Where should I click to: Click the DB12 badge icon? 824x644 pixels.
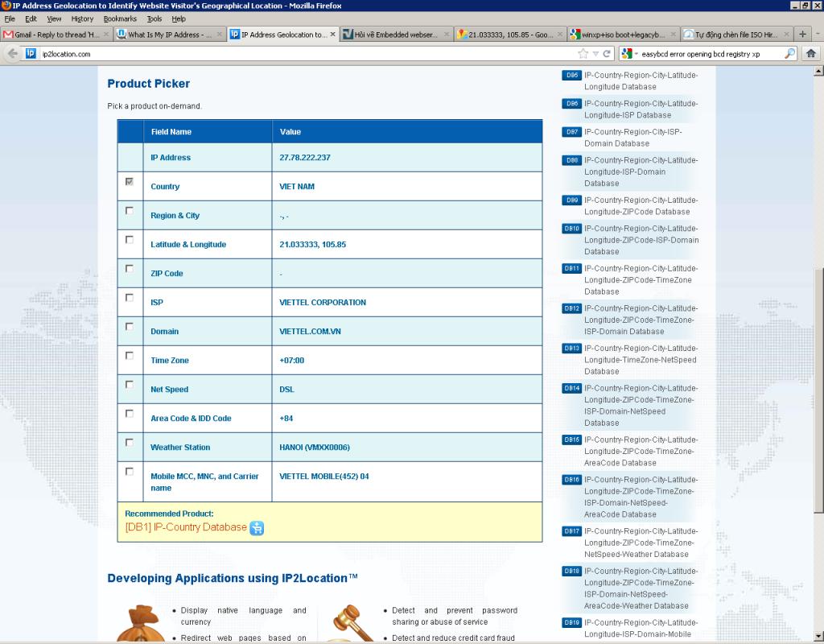pos(571,308)
